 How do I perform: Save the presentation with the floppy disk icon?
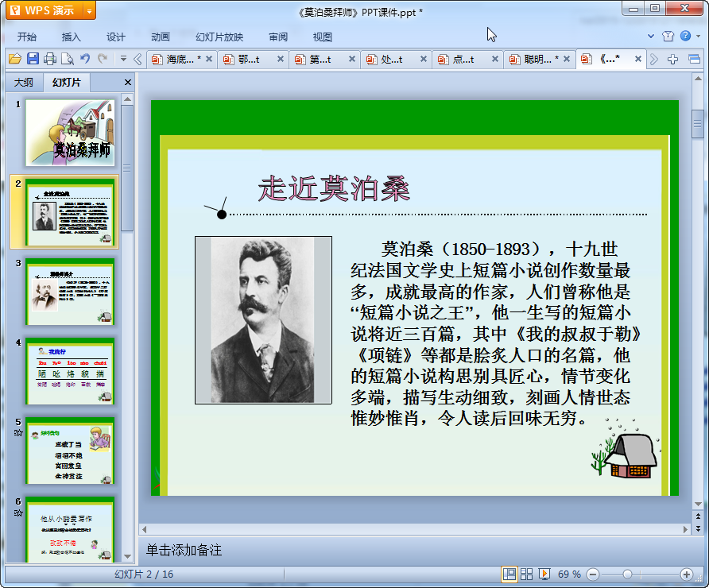point(33,59)
